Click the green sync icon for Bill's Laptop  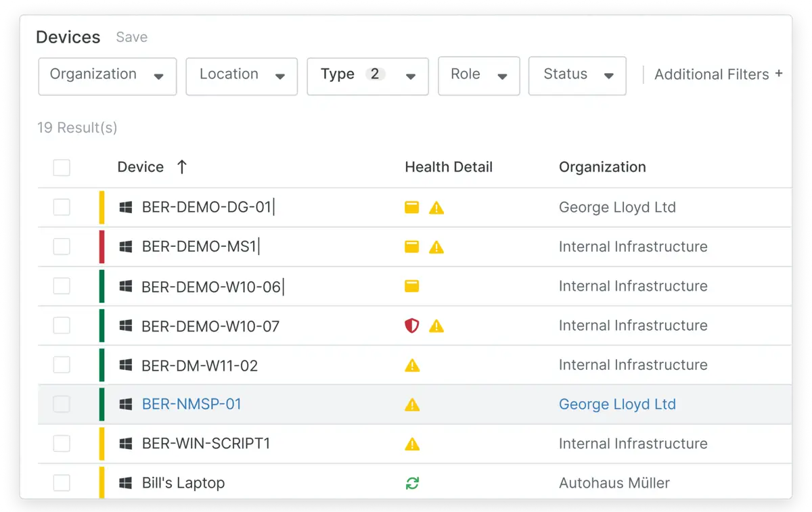click(412, 483)
